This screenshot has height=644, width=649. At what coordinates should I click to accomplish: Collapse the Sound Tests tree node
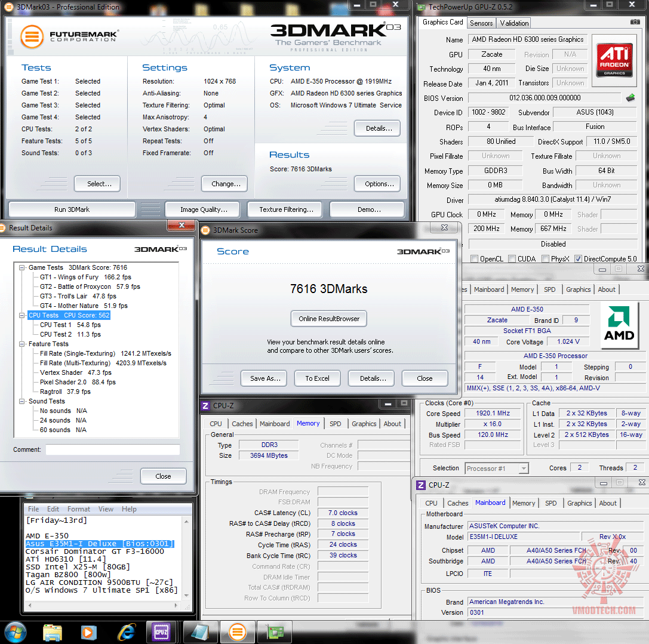[x=21, y=401]
